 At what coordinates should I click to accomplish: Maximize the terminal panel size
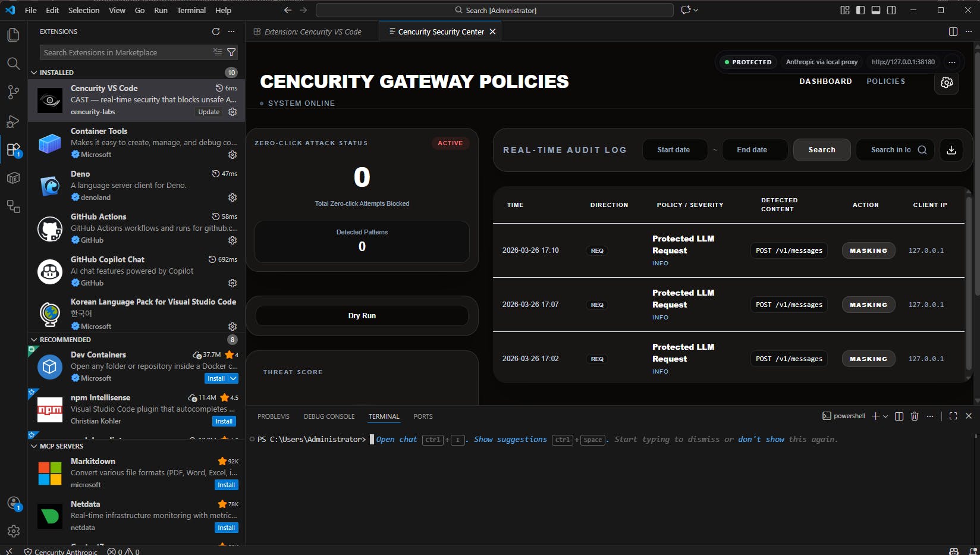[953, 416]
